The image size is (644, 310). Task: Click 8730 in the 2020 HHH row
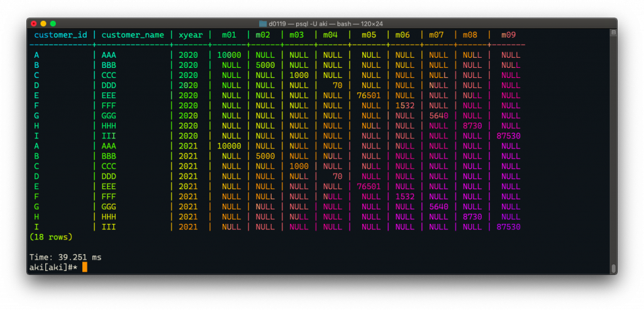[x=472, y=126]
